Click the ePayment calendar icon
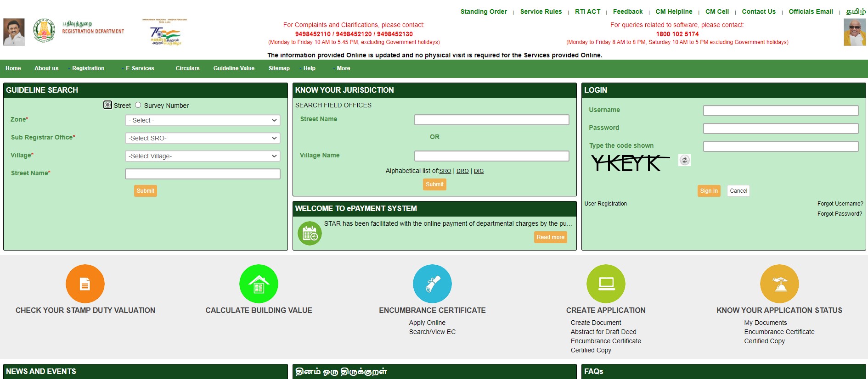The width and height of the screenshot is (868, 379). 310,234
